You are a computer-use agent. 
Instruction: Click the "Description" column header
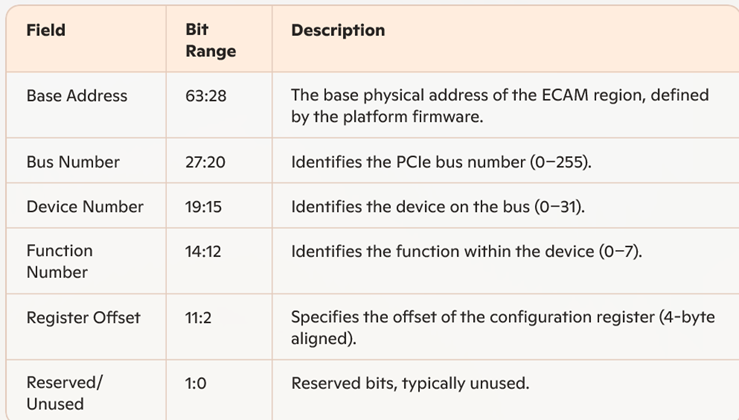pos(338,30)
